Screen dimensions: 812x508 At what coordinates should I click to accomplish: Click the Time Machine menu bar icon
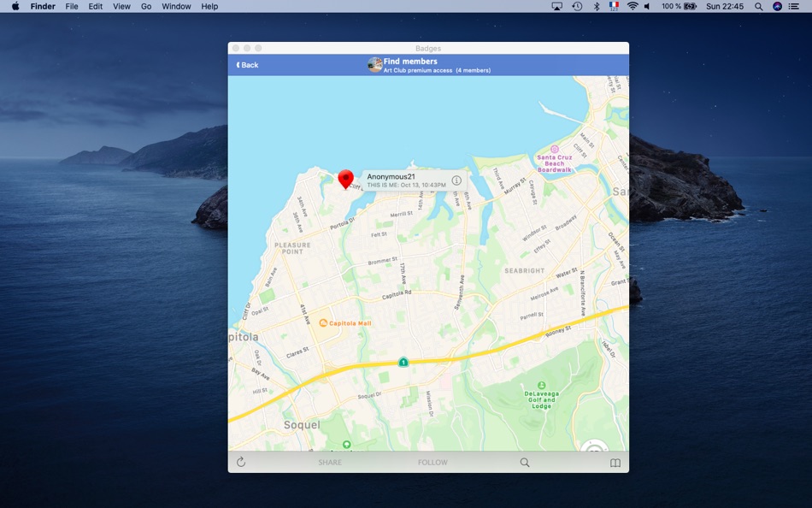click(577, 6)
